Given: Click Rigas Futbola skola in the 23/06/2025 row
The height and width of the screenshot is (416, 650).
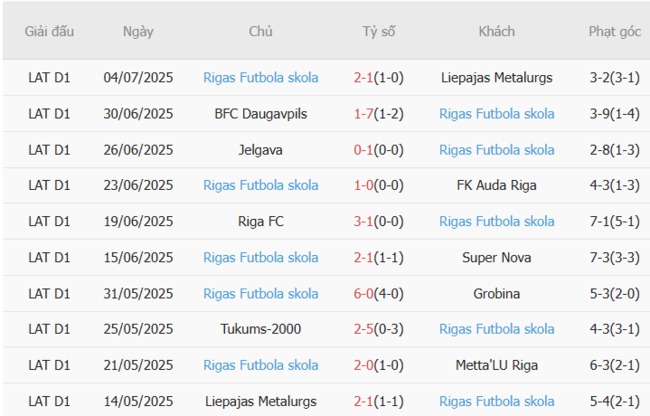Looking at the screenshot, I should (x=260, y=185).
